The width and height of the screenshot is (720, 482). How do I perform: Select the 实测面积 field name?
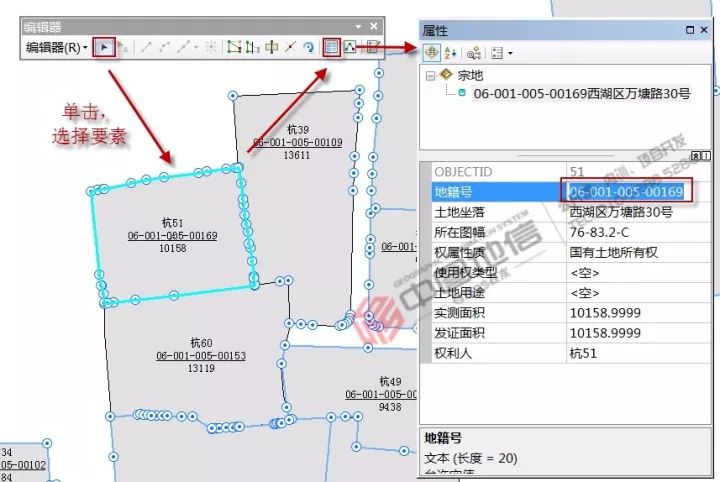click(x=459, y=313)
